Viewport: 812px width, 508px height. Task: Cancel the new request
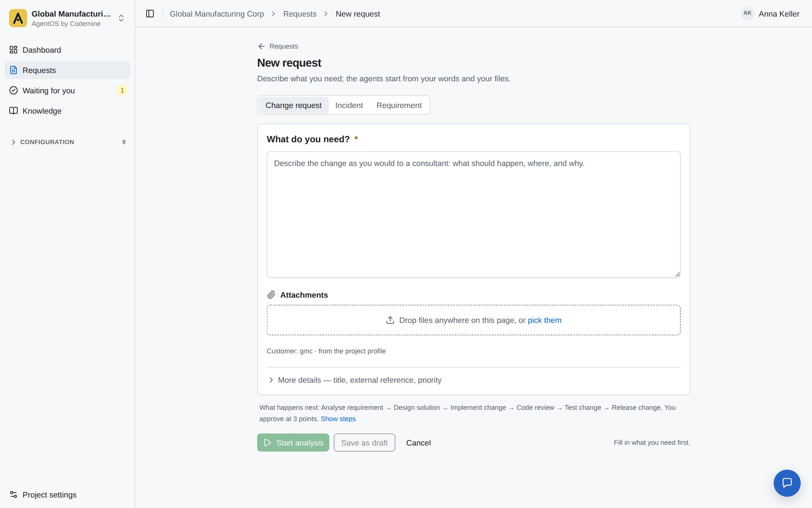click(x=418, y=443)
